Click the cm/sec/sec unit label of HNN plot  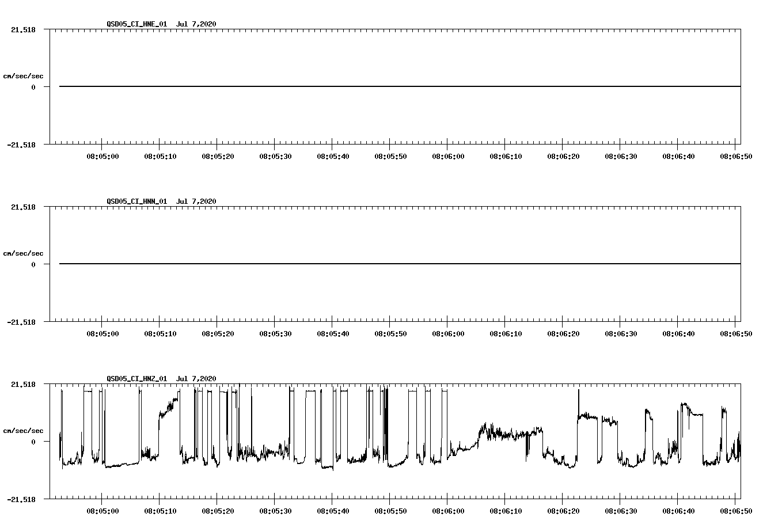[23, 253]
